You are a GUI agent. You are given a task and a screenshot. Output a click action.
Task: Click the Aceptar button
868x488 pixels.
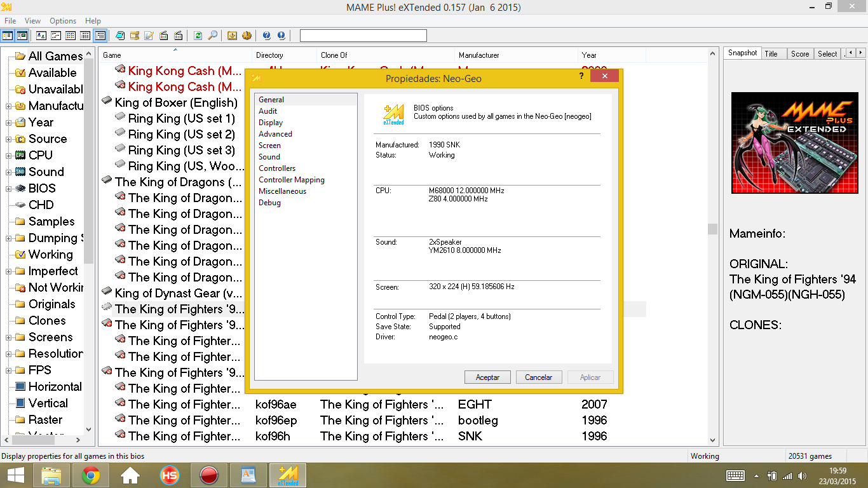pyautogui.click(x=487, y=377)
